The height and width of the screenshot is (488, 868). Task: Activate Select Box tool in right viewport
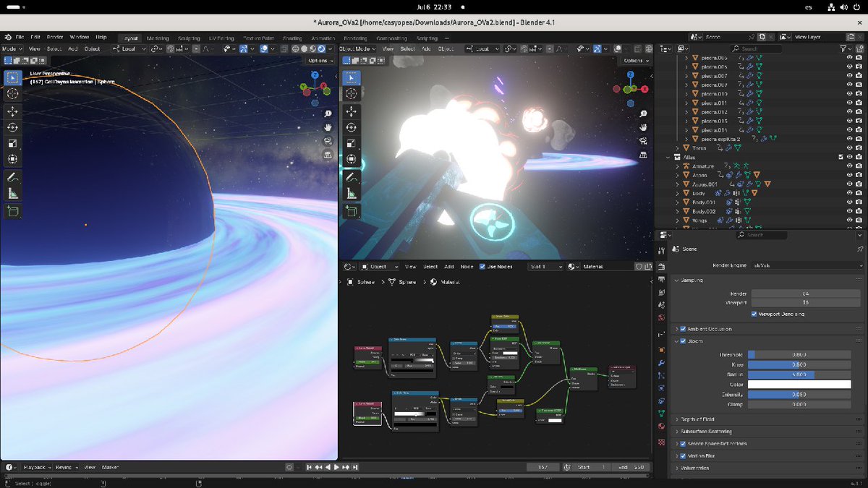pos(351,77)
